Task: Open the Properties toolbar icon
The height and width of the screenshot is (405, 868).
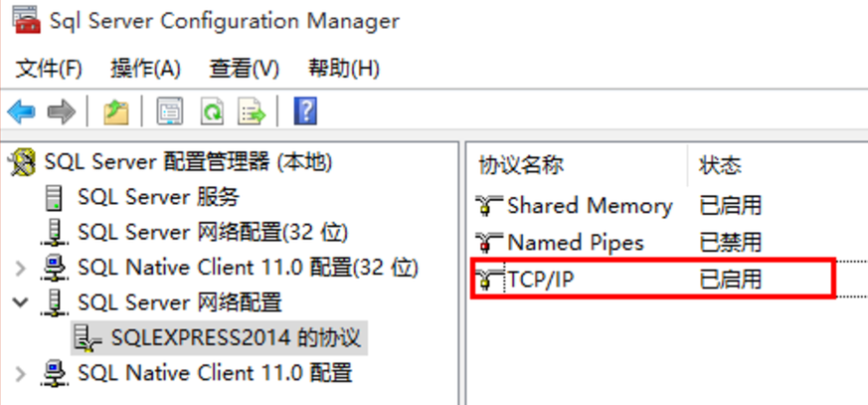Action: point(170,112)
